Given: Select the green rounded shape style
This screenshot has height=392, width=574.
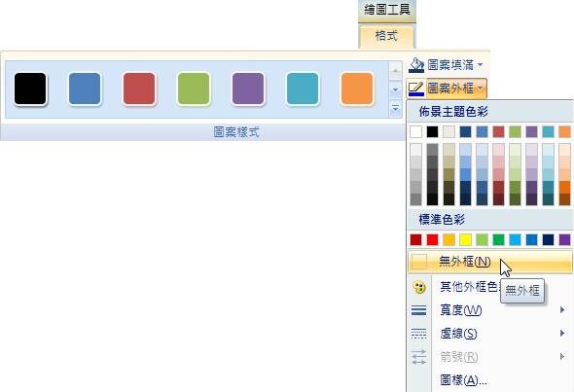Looking at the screenshot, I should click(x=194, y=89).
